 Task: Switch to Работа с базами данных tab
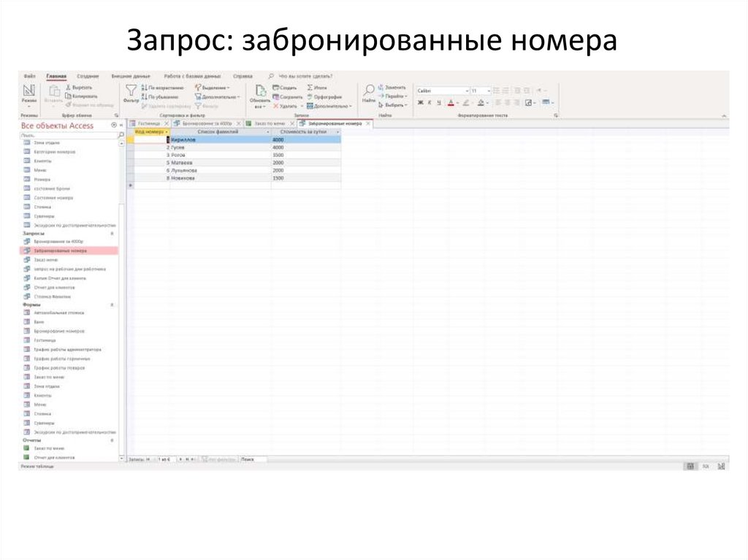(x=192, y=77)
